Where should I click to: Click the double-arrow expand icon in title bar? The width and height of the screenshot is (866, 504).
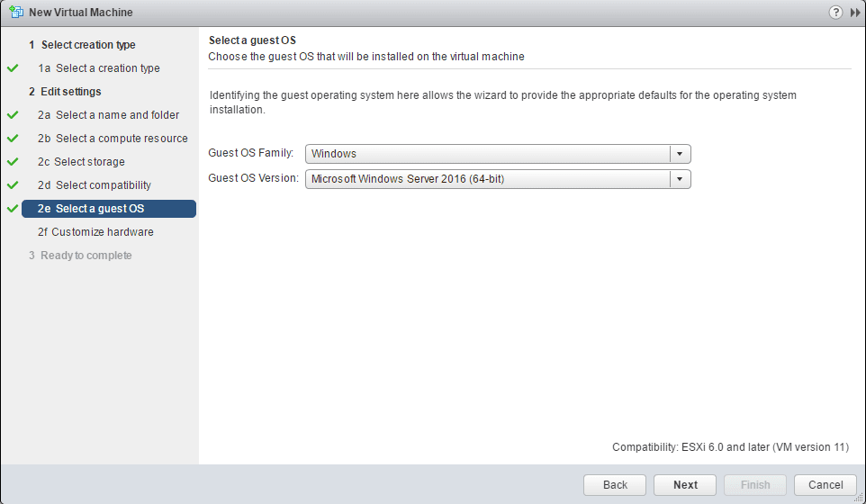click(855, 12)
